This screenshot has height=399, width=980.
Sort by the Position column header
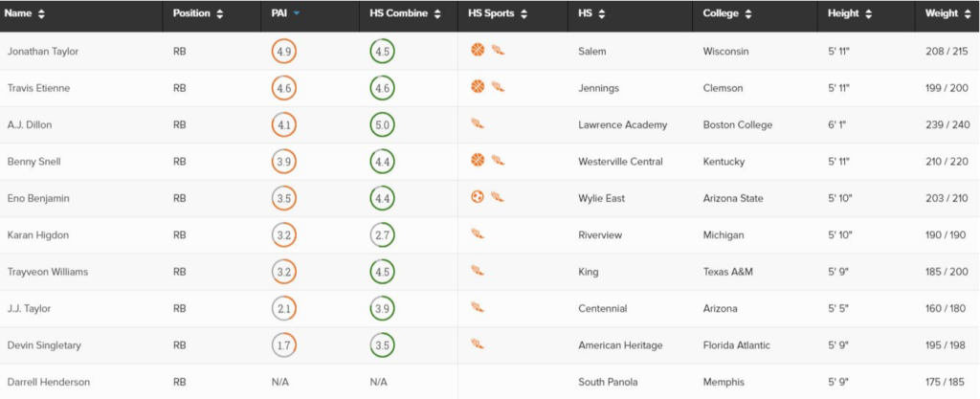(x=197, y=13)
